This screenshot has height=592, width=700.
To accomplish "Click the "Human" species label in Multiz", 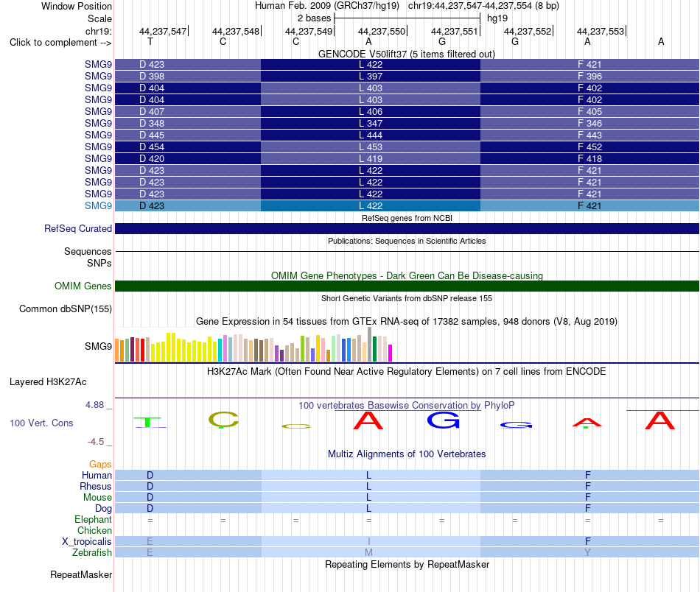I will [x=97, y=475].
